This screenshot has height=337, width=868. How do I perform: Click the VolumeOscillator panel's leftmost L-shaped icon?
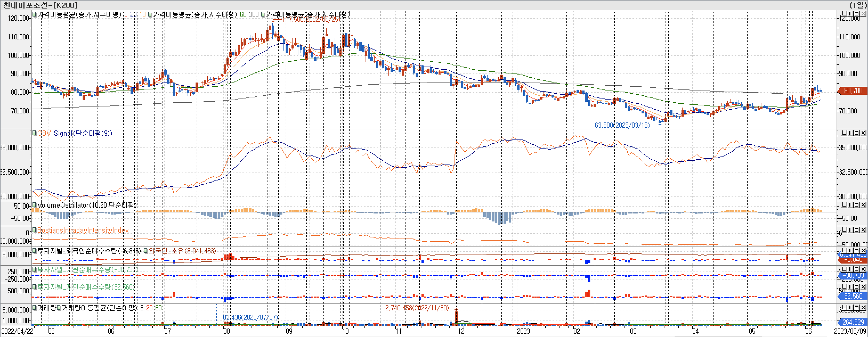click(x=844, y=205)
